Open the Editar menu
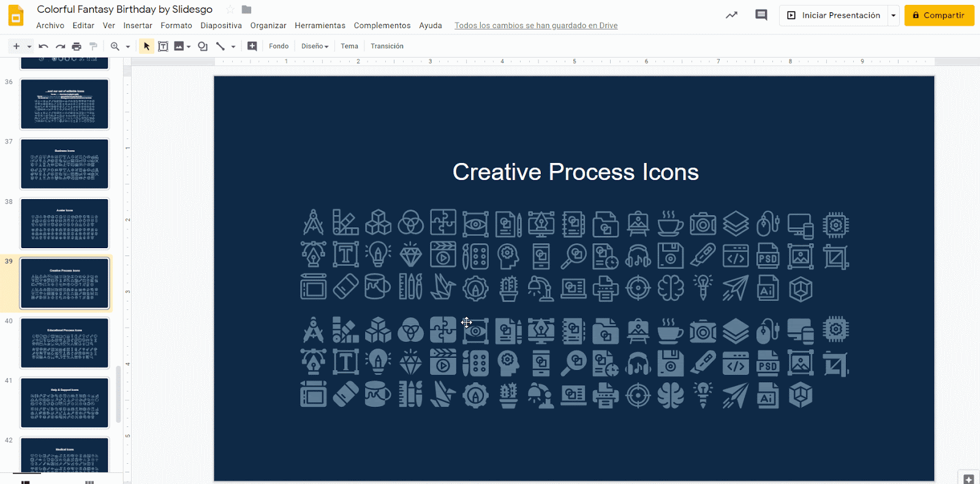Image resolution: width=980 pixels, height=484 pixels. click(83, 26)
